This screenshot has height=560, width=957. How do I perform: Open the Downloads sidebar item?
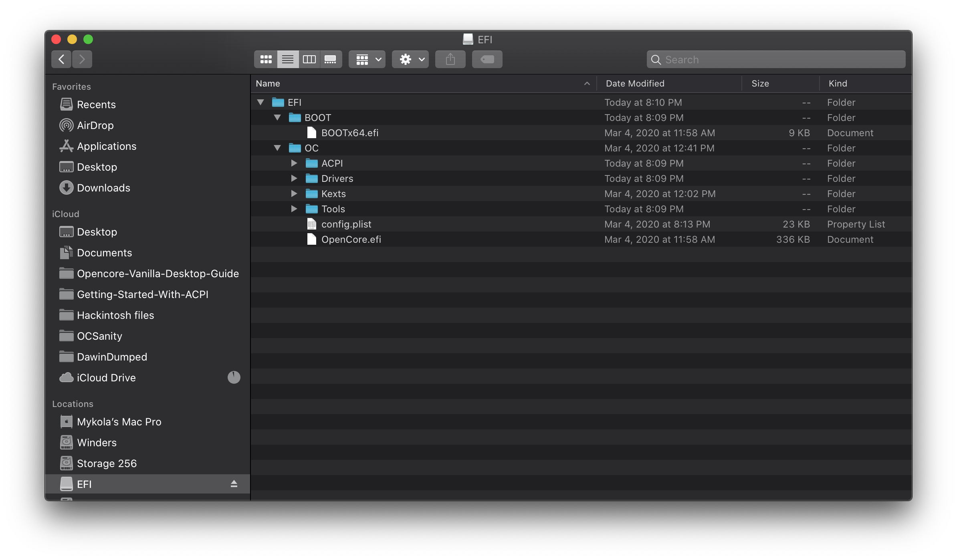[x=103, y=187]
